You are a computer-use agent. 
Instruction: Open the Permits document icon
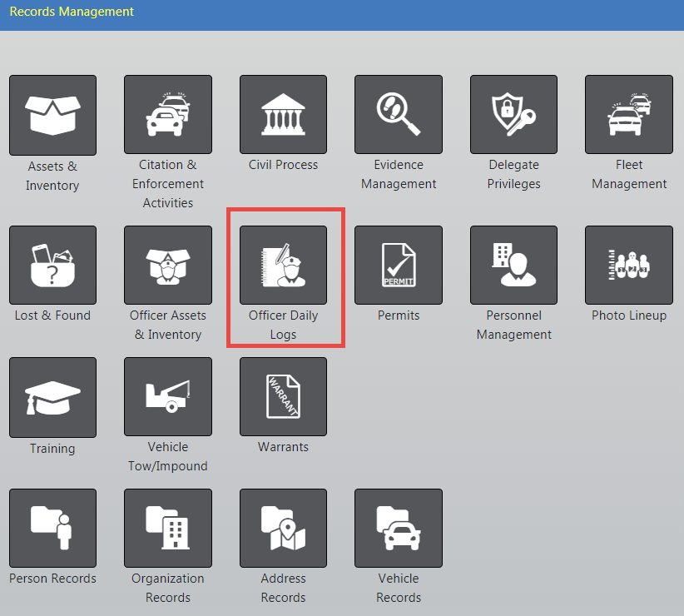tap(399, 265)
